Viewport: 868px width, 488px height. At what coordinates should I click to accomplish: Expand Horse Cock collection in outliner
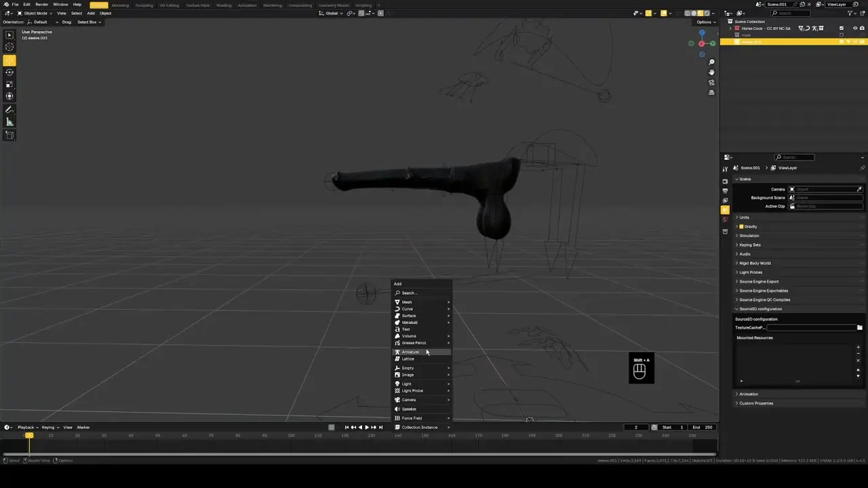coord(730,28)
